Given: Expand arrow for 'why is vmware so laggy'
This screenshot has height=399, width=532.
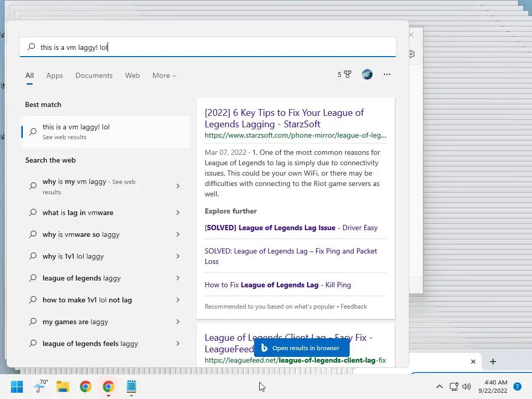Looking at the screenshot, I should 178,234.
